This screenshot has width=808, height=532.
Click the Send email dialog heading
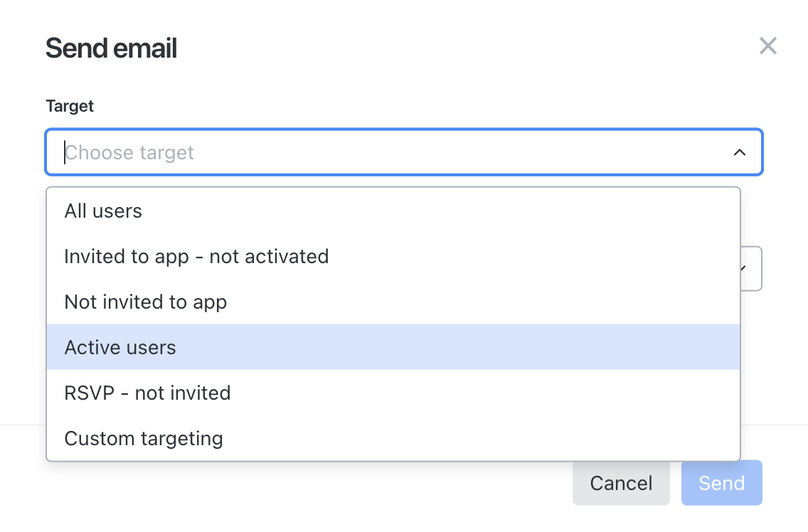coord(111,48)
